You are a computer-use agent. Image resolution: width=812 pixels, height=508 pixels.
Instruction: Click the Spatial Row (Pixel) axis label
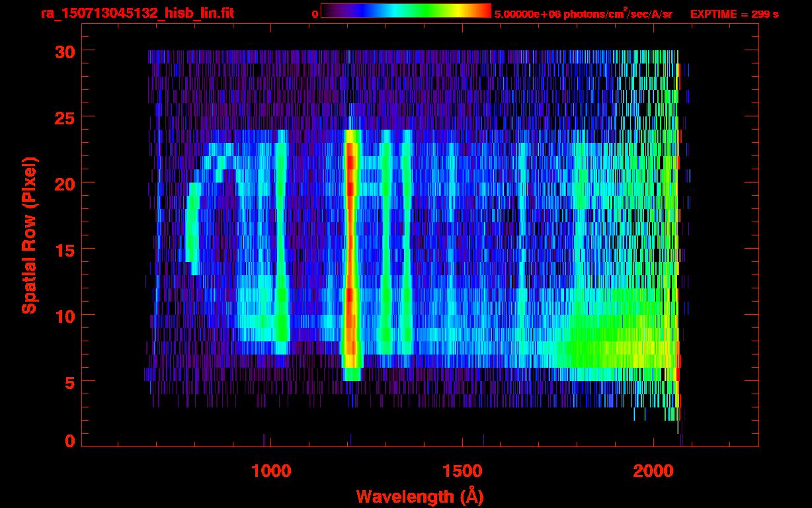pyautogui.click(x=29, y=235)
